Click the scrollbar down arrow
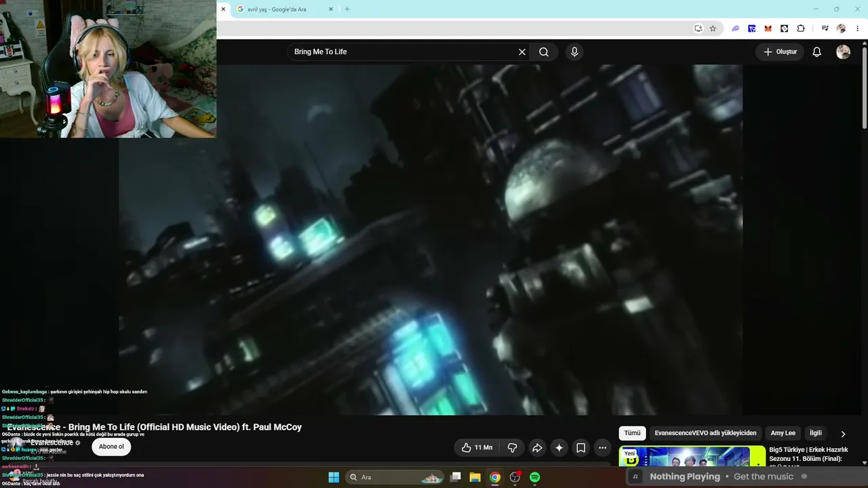 pos(864,462)
